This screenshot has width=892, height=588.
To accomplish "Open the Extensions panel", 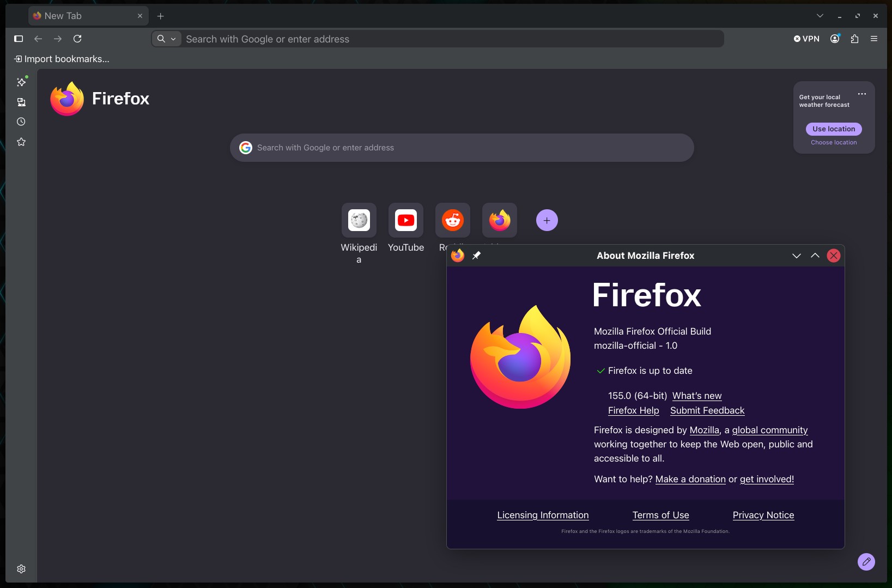I will tap(854, 39).
